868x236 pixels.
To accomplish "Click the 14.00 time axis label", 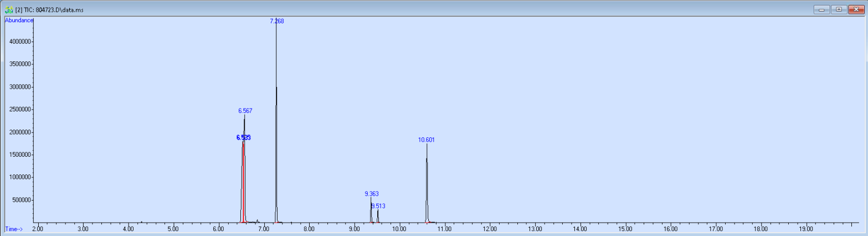I will [x=580, y=228].
